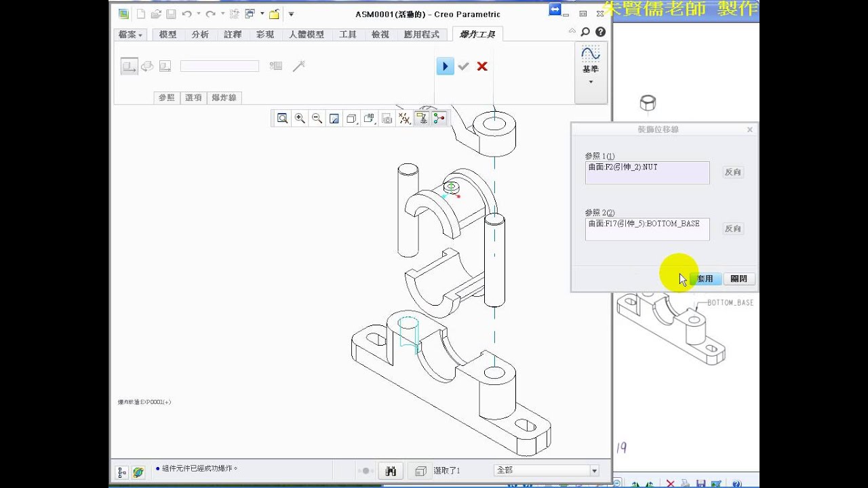Undo the last action
This screenshot has height=488, width=868.
[186, 14]
